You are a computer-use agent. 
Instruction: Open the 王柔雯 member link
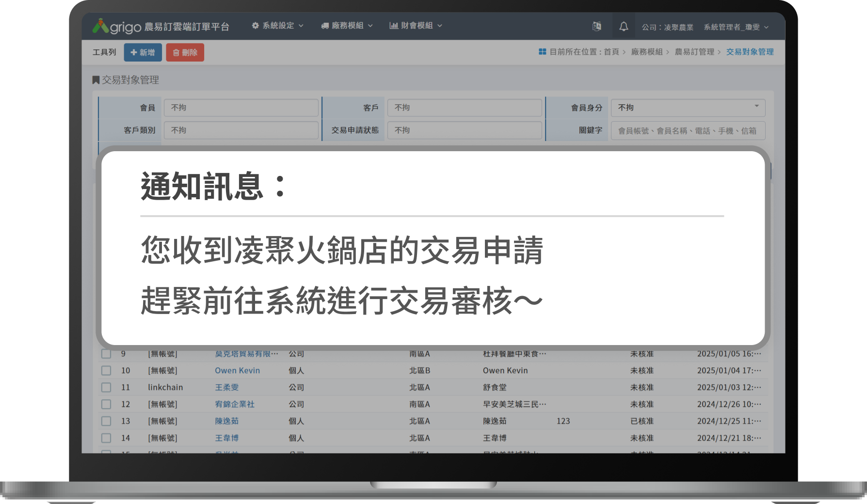point(227,388)
